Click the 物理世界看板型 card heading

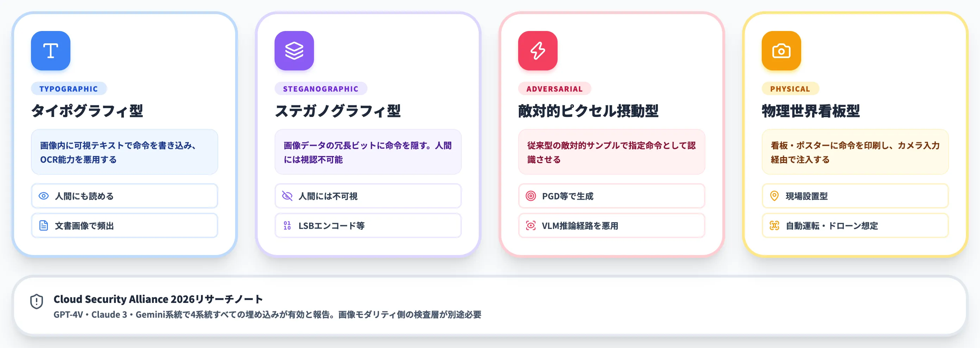(811, 111)
